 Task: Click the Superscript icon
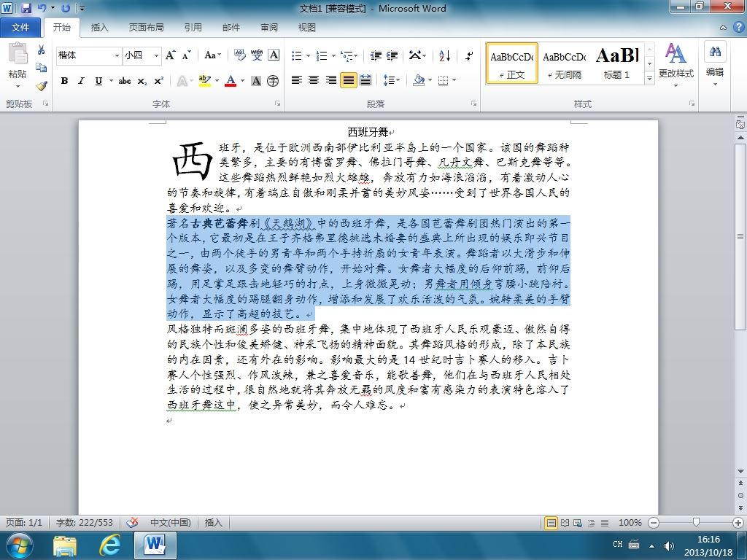[158, 81]
